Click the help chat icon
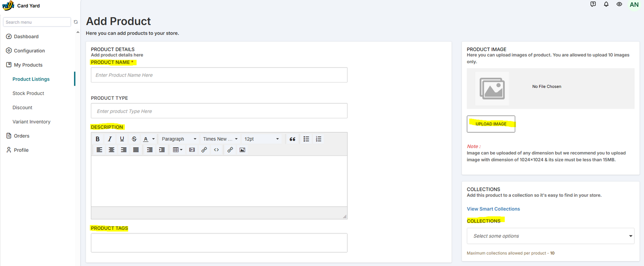Viewport: 644px width, 266px height. (x=593, y=4)
